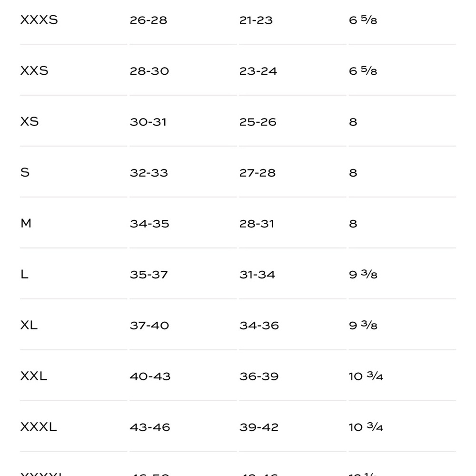Select the XXS size row label
This screenshot has height=476, width=476.
pyautogui.click(x=34, y=71)
